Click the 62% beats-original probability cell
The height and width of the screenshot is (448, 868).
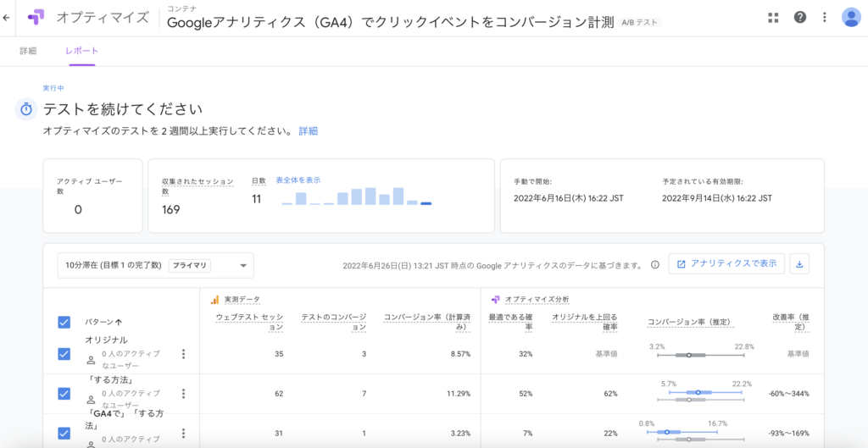pos(610,394)
